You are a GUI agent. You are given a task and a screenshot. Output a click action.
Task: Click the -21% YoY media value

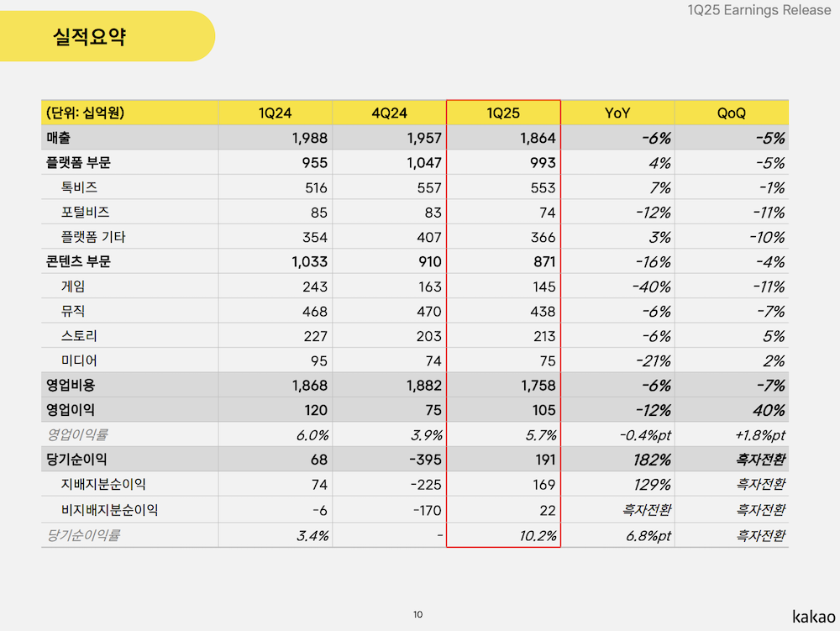pos(653,361)
